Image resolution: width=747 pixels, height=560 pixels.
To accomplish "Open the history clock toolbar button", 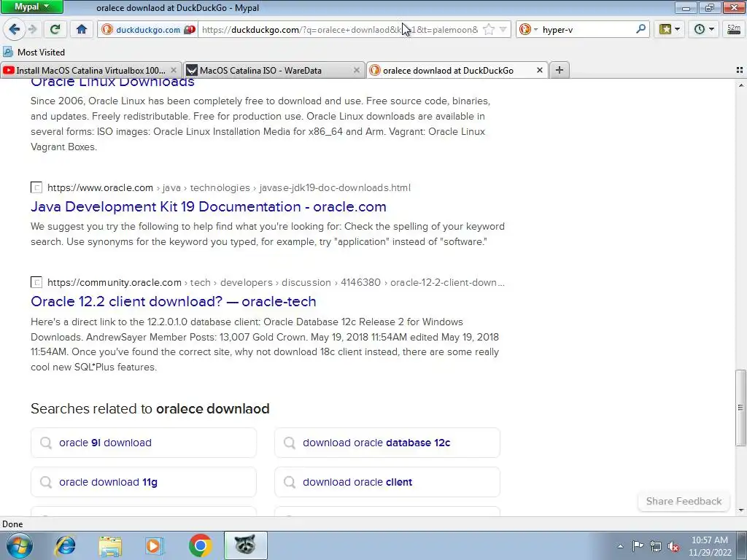I will click(704, 29).
